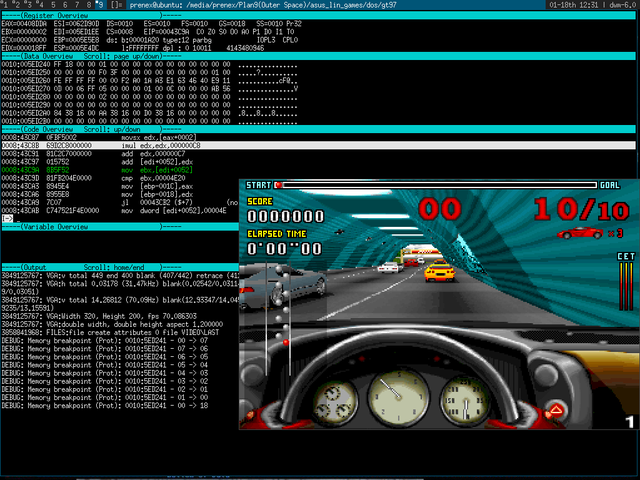Click the ECX=00000000 register value
The height and width of the screenshot is (480, 640).
coord(24,40)
